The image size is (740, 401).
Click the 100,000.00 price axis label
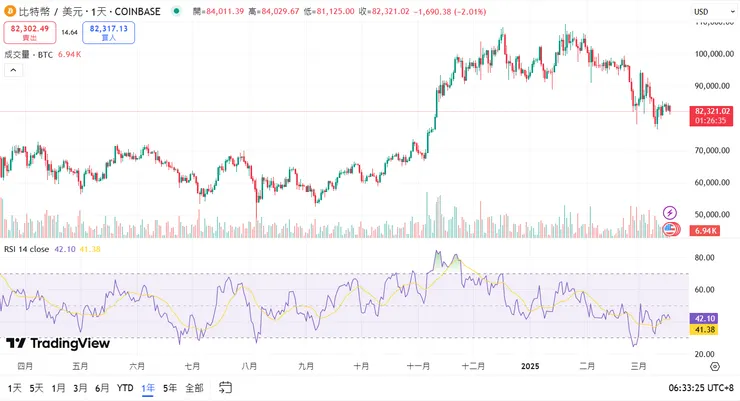pyautogui.click(x=714, y=54)
